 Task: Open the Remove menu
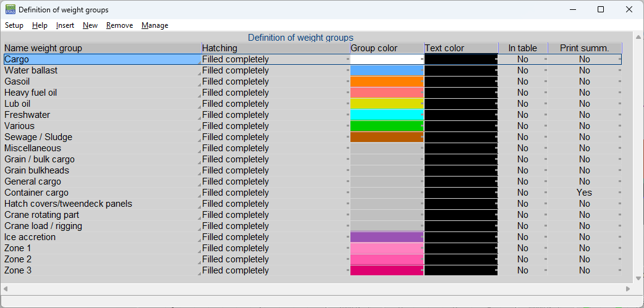click(x=119, y=25)
